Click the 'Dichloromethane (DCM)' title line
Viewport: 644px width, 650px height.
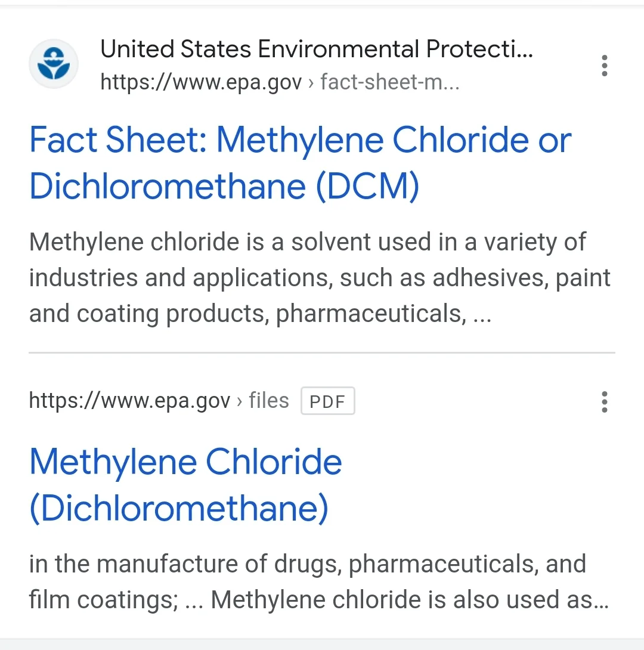pyautogui.click(x=224, y=186)
